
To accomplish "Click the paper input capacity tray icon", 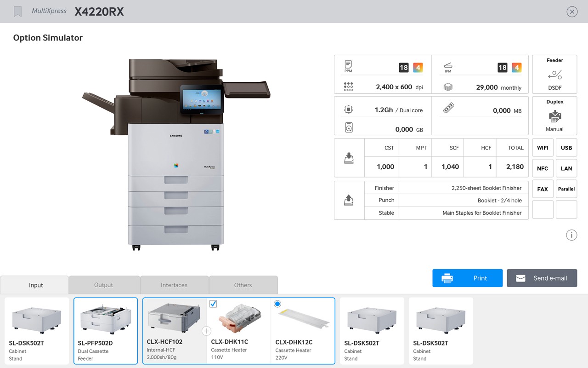I will (x=349, y=157).
